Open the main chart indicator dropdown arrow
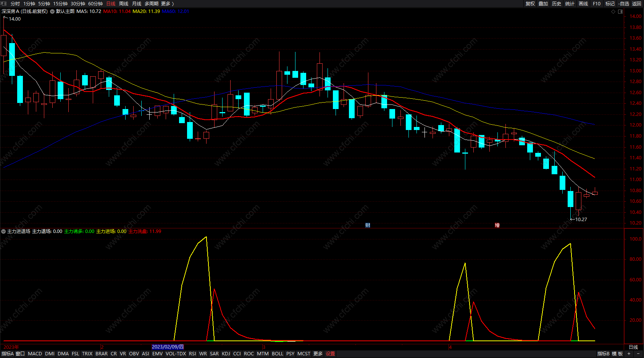Image resolution: width=644 pixels, height=358 pixels. tap(52, 11)
